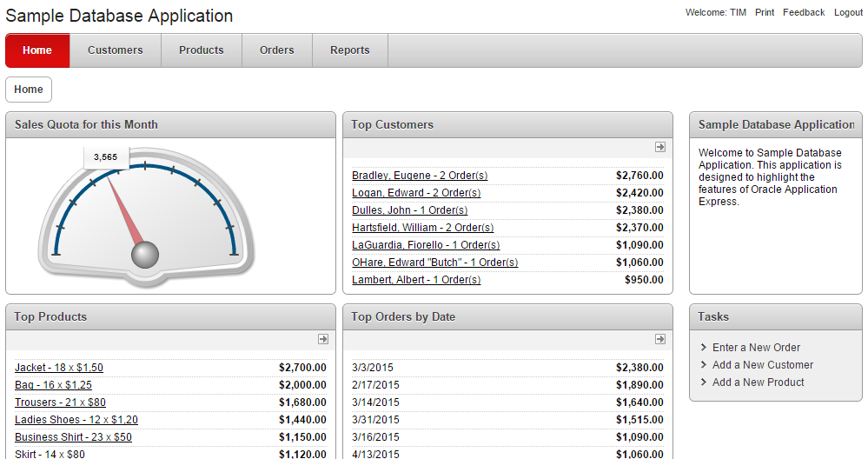Click the arrow icon in Top Customers panel
The image size is (868, 459).
point(659,147)
